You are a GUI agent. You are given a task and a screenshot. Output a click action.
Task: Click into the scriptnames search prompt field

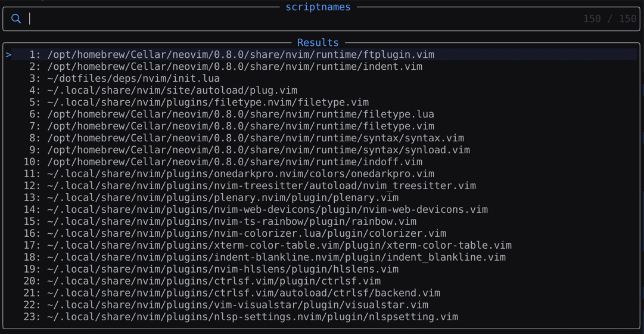pos(298,19)
